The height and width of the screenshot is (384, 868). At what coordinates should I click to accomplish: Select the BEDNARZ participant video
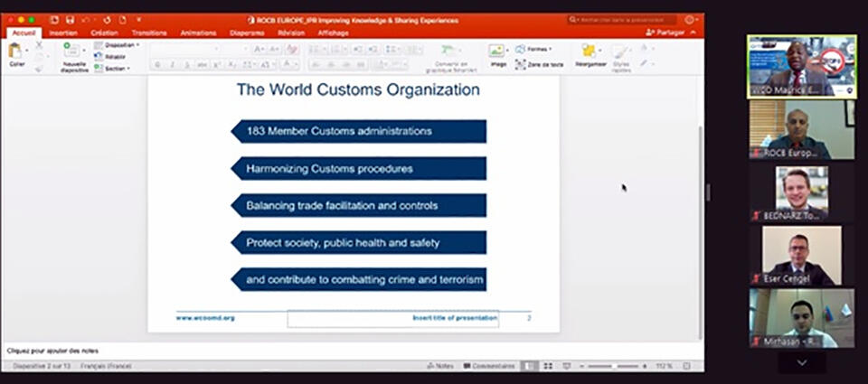pos(802,193)
